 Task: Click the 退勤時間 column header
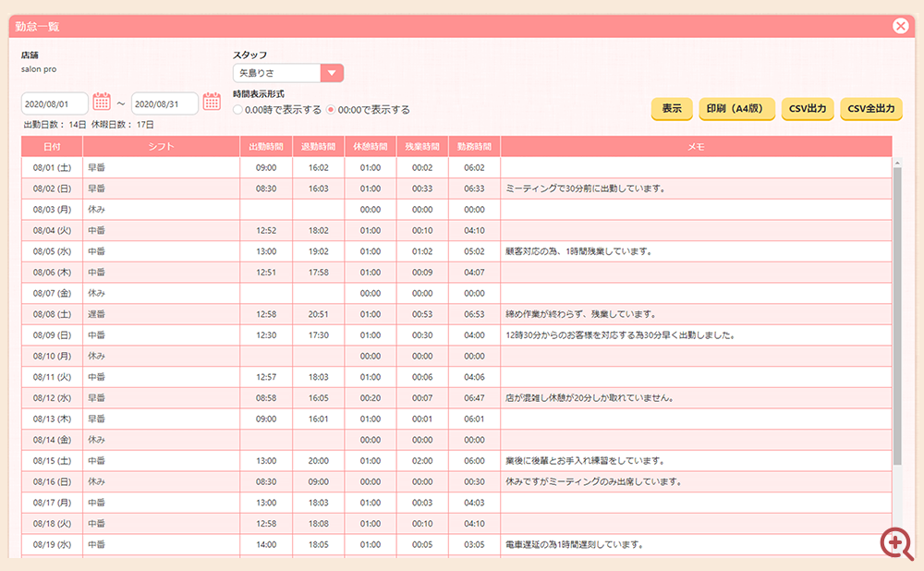click(318, 147)
